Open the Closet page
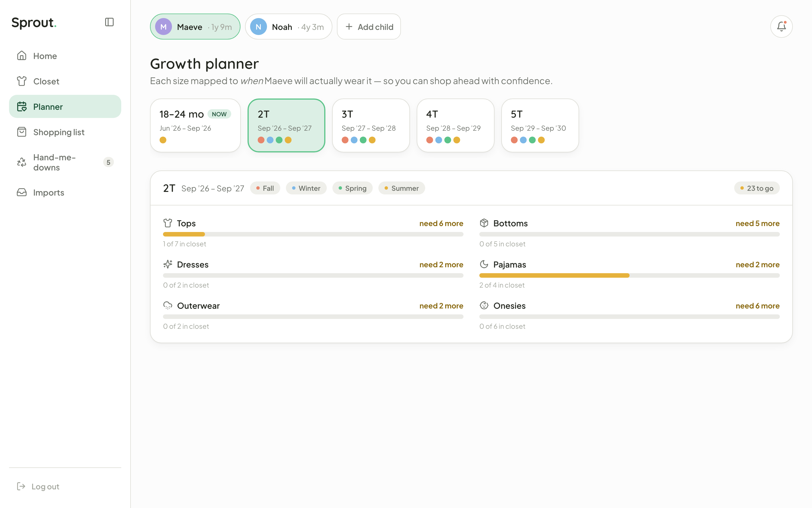Viewport: 812px width, 508px height. (65, 81)
